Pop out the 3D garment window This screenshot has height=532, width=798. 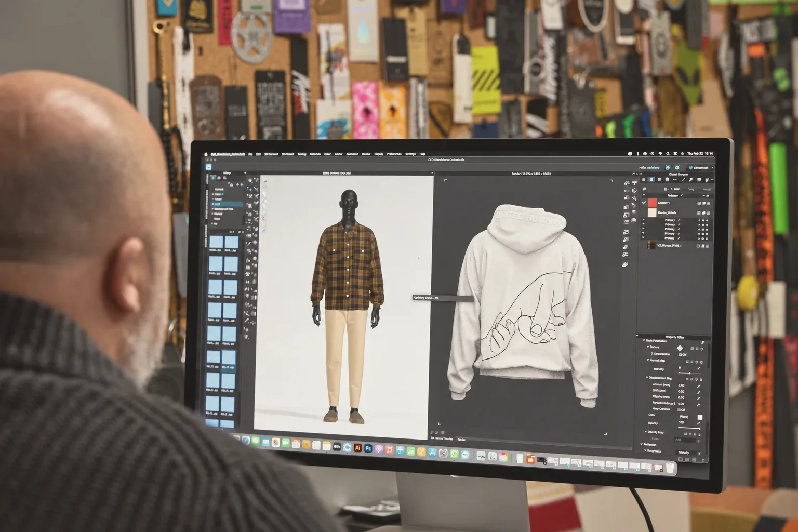click(432, 173)
